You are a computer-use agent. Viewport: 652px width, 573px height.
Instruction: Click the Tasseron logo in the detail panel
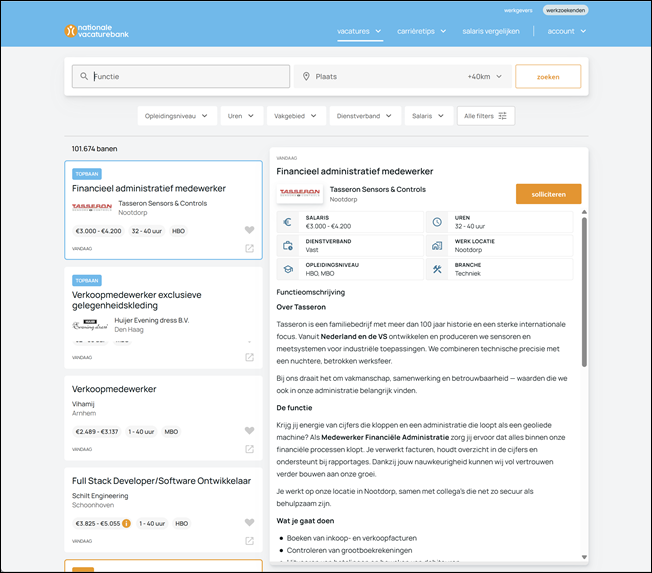point(300,193)
